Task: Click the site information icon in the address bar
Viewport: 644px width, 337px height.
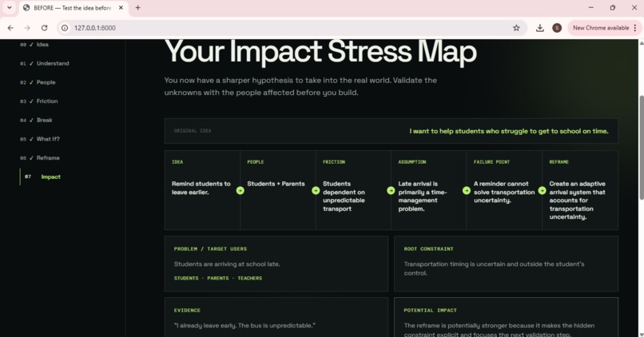Action: [x=65, y=28]
